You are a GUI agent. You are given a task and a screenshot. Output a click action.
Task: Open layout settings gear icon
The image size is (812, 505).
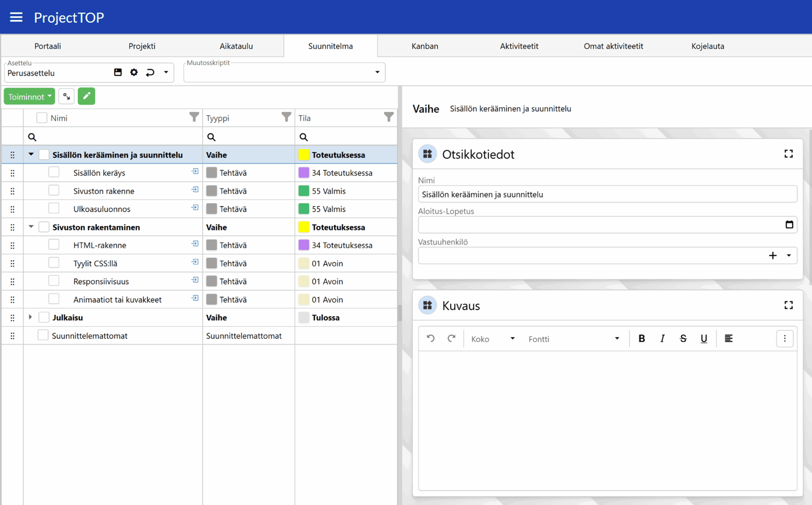134,72
